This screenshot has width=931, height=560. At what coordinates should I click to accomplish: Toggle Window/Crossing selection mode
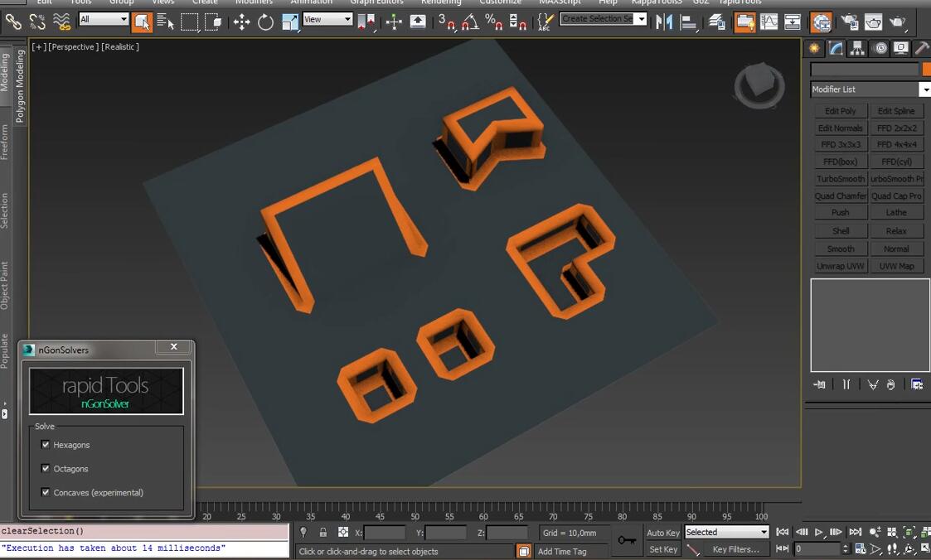click(213, 22)
